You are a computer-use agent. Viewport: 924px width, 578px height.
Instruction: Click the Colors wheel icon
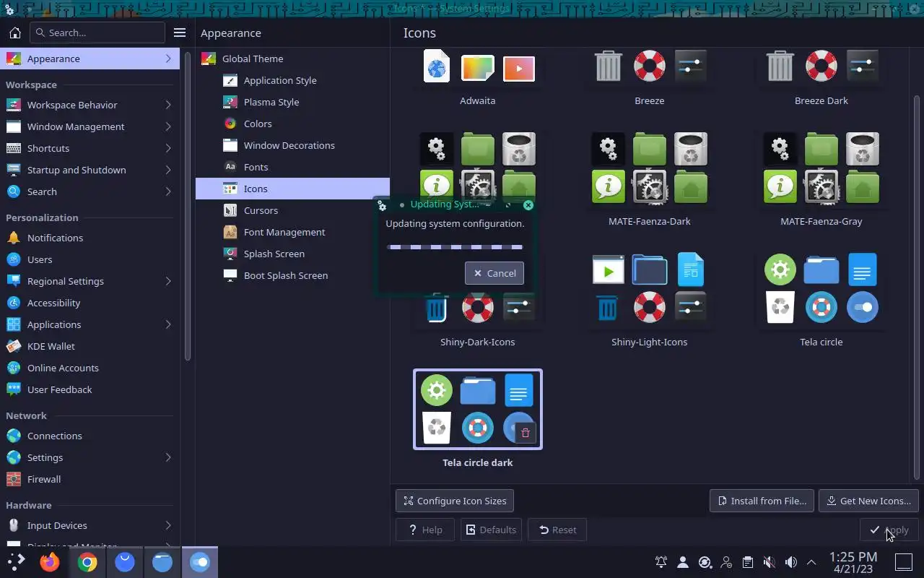click(x=230, y=124)
